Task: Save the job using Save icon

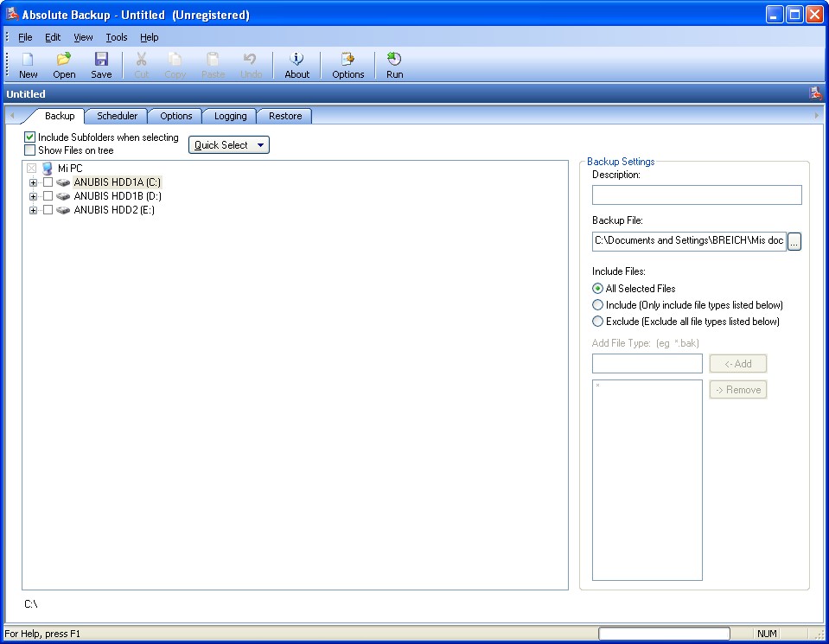Action: coord(101,59)
